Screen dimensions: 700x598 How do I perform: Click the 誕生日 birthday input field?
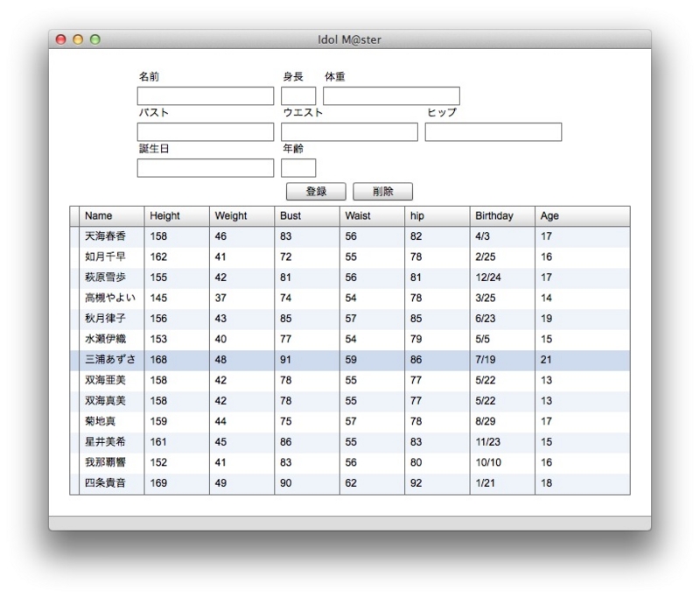[x=206, y=167]
